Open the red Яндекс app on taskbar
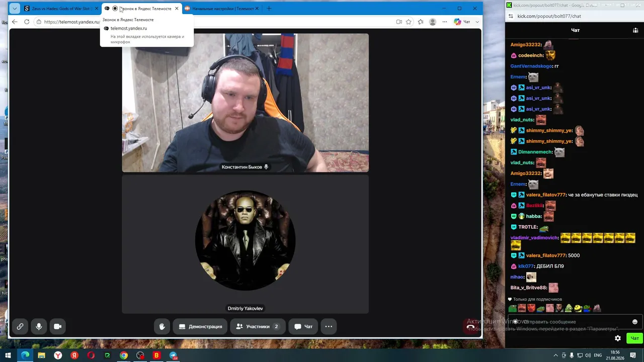The width and height of the screenshot is (644, 362). pyautogui.click(x=74, y=355)
